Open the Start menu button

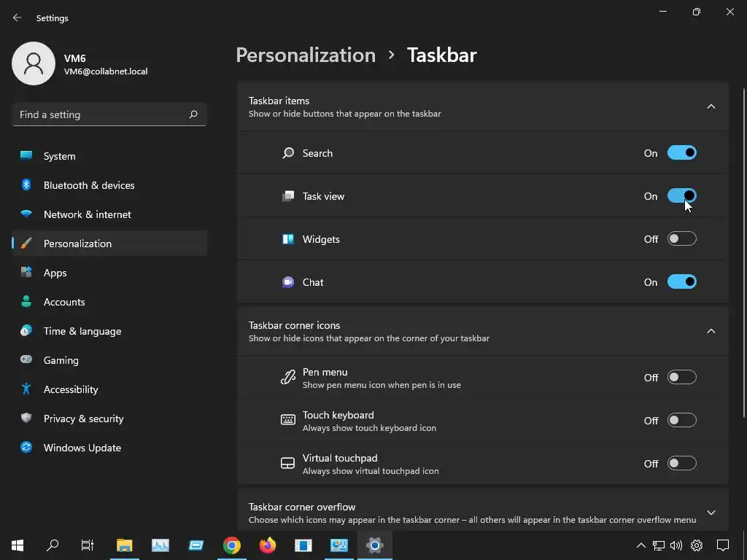coord(18,545)
